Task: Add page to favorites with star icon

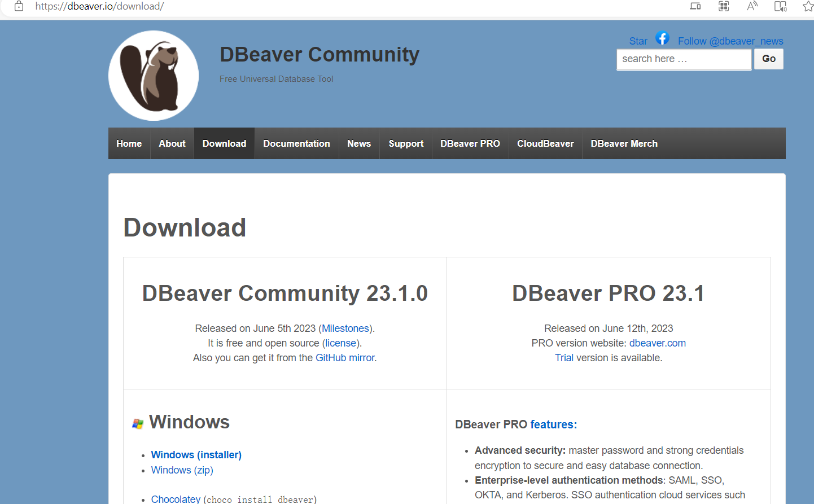Action: coord(808,6)
